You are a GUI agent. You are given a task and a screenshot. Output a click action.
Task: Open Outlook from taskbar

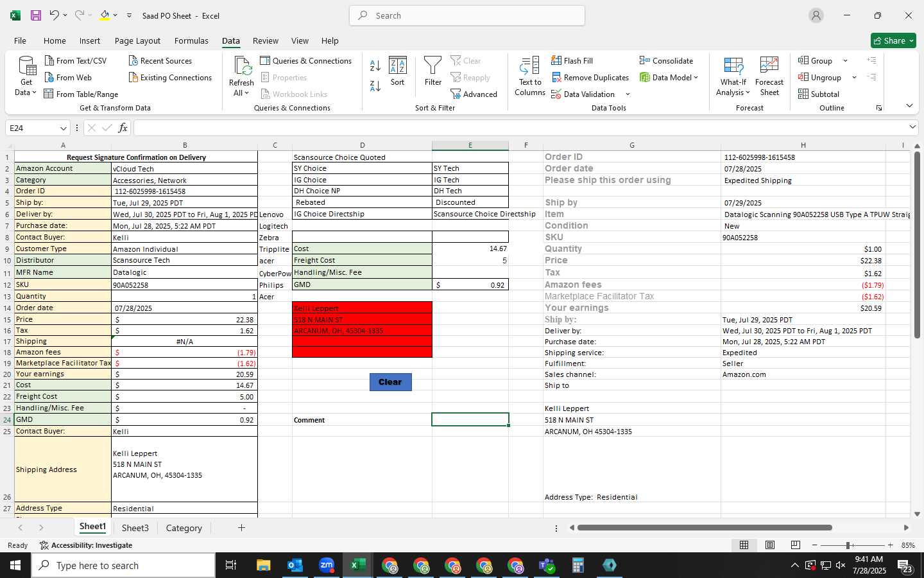tap(295, 565)
